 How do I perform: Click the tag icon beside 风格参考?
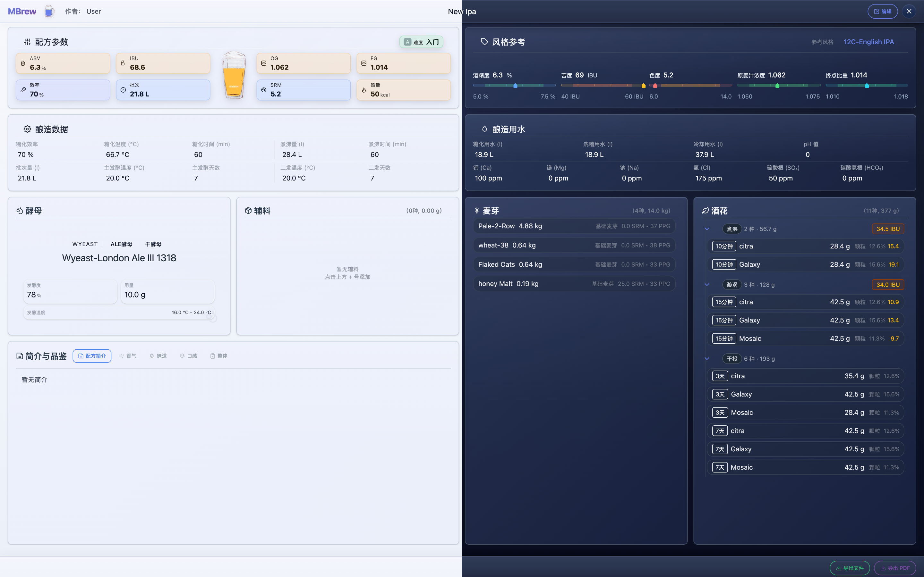(x=484, y=42)
